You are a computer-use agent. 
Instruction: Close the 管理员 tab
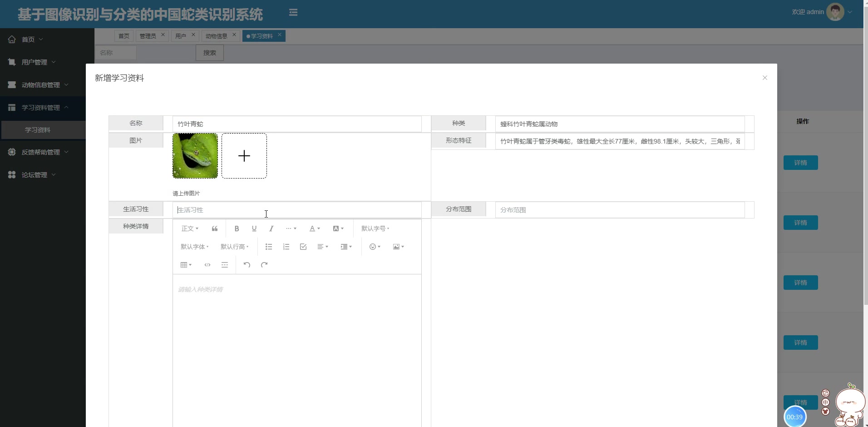click(163, 35)
